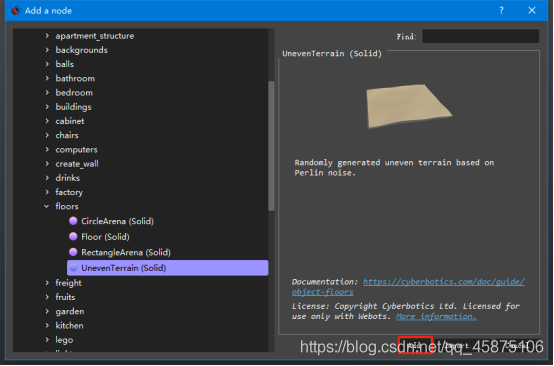Open the question mark help button
Screen dimensions: 554x366
coord(501,11)
